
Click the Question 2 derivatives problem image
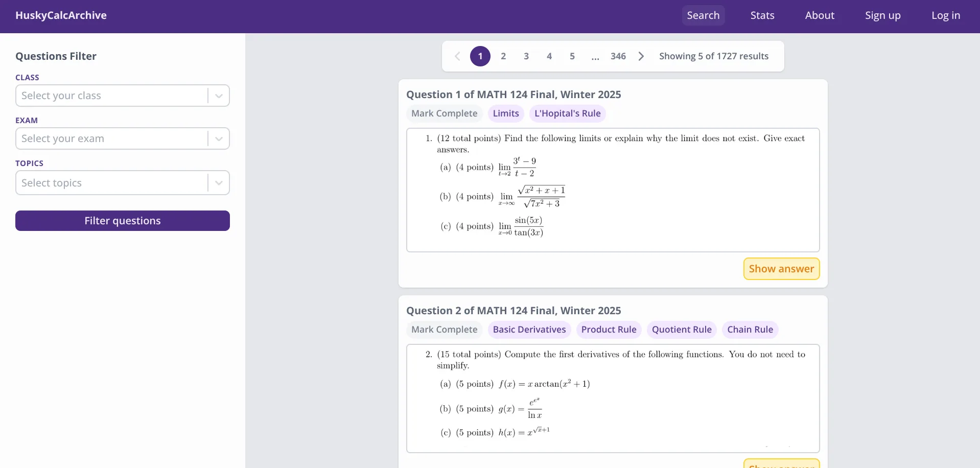[x=613, y=399]
